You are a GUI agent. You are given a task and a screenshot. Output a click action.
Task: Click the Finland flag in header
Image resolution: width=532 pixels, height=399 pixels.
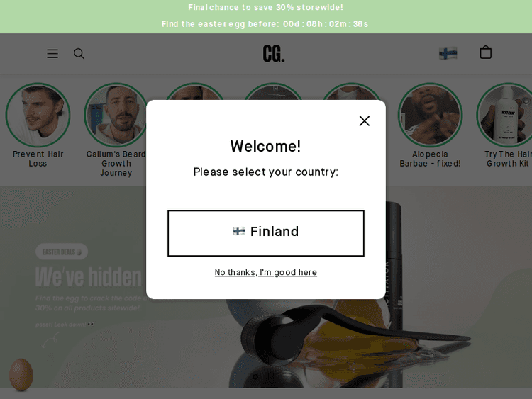pos(448,53)
